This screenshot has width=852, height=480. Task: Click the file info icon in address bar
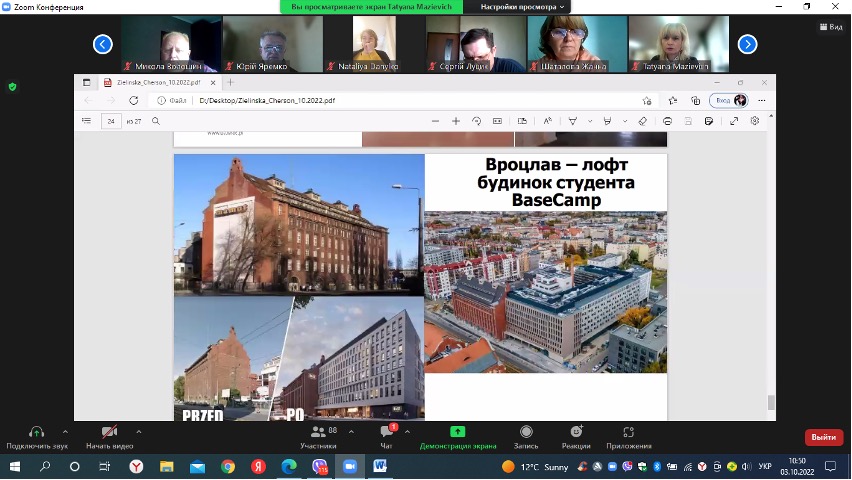161,101
